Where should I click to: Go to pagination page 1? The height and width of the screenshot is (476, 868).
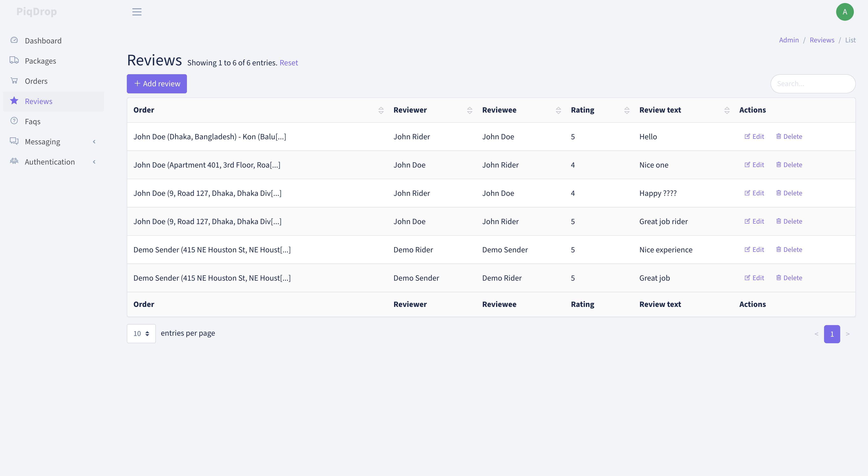tap(832, 334)
